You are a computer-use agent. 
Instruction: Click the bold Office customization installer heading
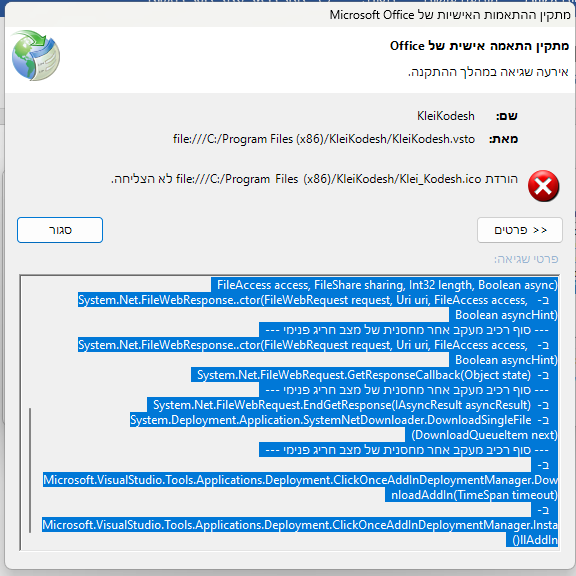479,46
